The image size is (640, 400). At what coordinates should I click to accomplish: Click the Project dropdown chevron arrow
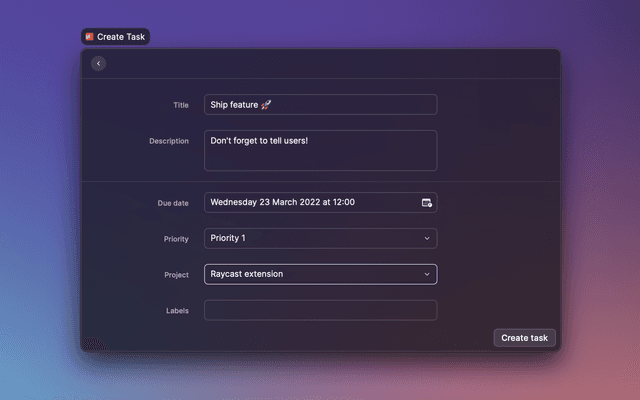tap(427, 274)
